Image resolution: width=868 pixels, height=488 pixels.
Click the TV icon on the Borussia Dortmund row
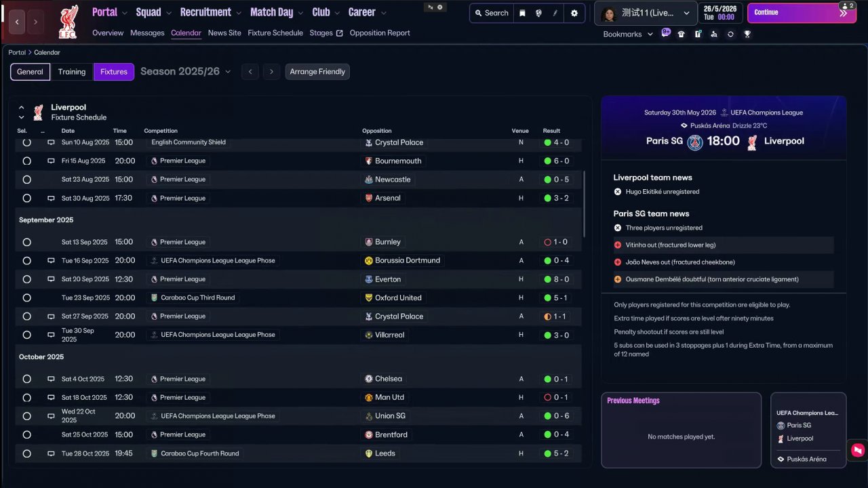51,260
